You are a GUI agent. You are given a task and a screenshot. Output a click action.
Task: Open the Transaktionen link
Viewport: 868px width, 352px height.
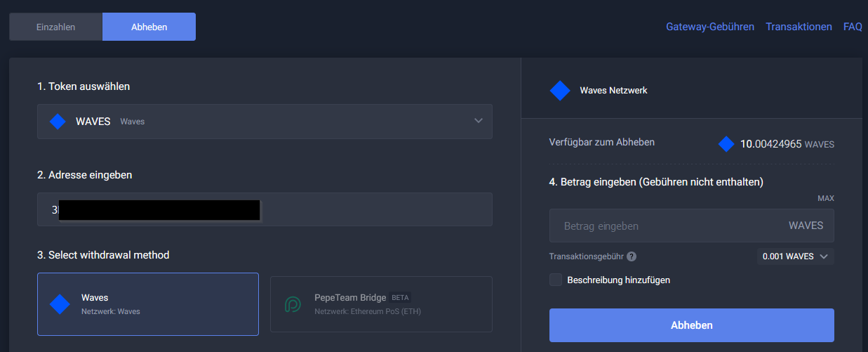coord(799,27)
